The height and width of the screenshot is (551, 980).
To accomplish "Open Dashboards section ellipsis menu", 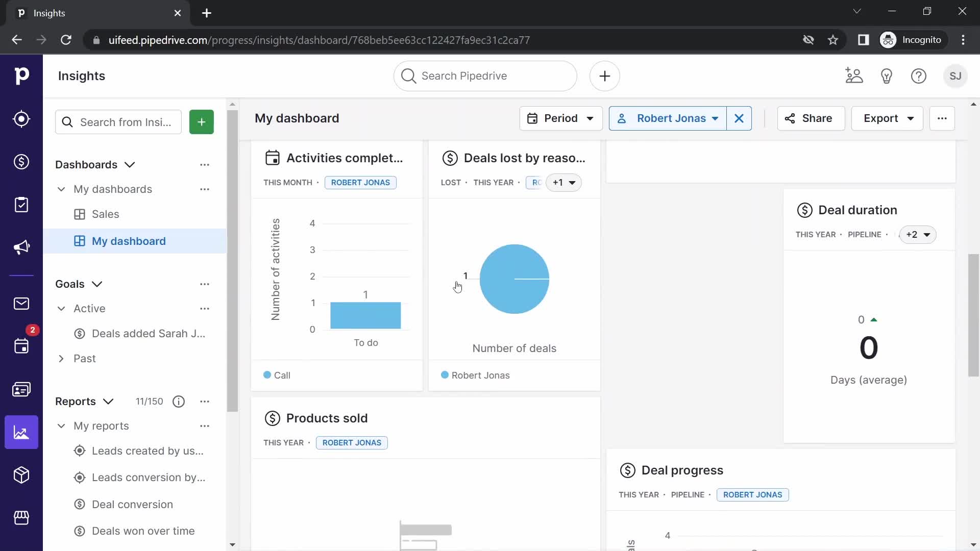I will [205, 165].
